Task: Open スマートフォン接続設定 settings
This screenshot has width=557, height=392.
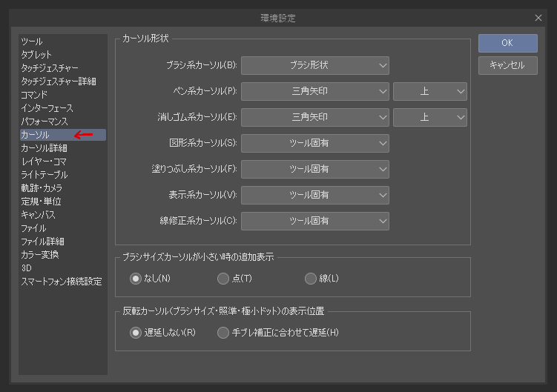Action: point(63,282)
